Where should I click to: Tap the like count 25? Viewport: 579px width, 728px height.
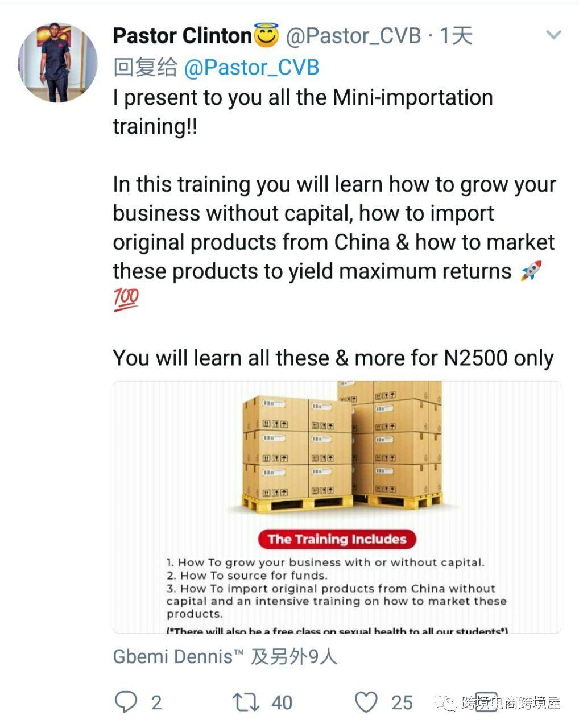[x=402, y=702]
